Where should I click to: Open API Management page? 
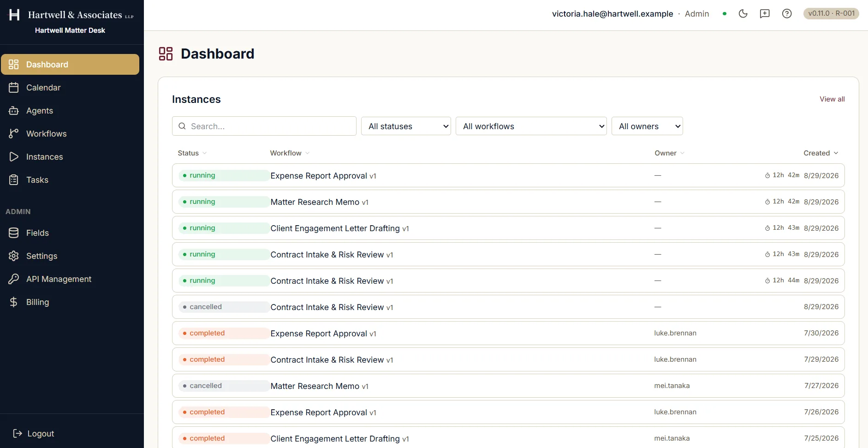[70, 279]
